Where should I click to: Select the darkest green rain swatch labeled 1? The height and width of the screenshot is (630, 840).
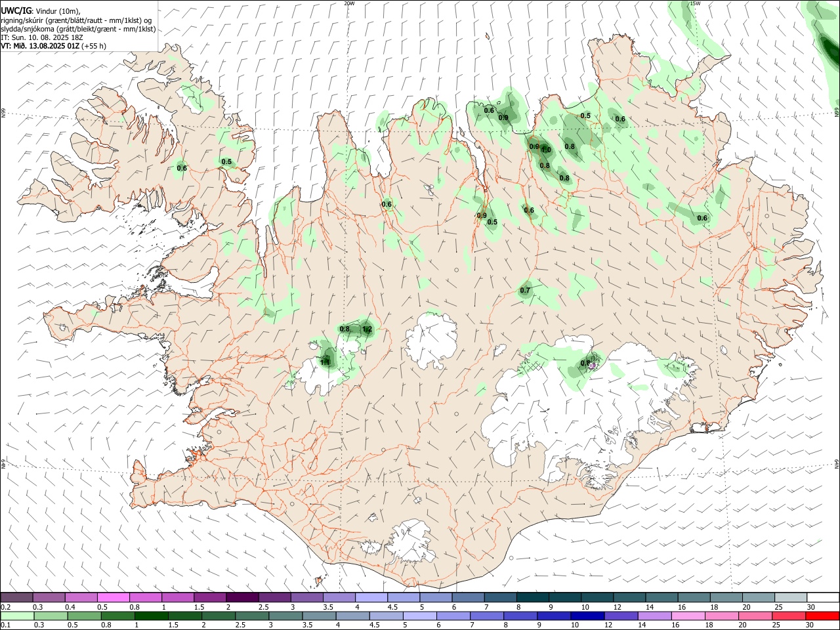tap(151, 616)
